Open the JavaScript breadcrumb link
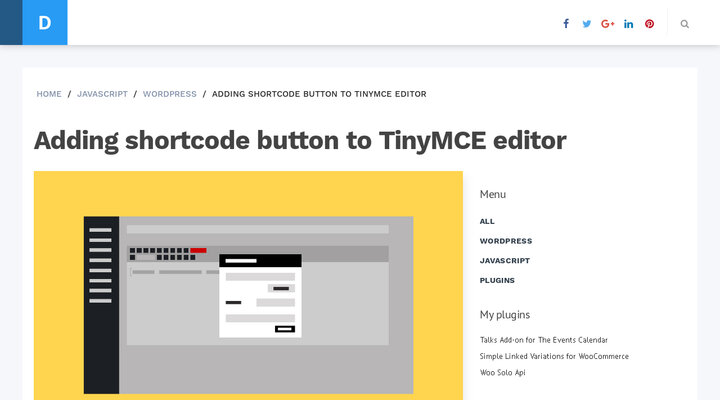 click(102, 94)
